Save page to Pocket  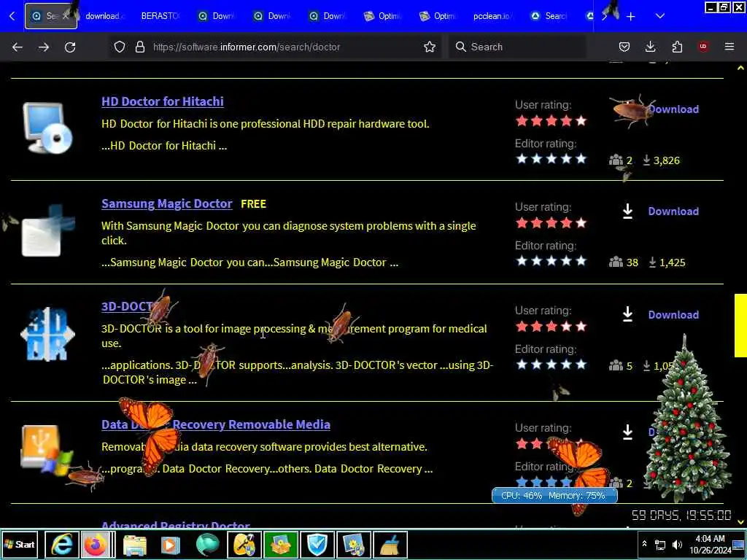pos(624,47)
